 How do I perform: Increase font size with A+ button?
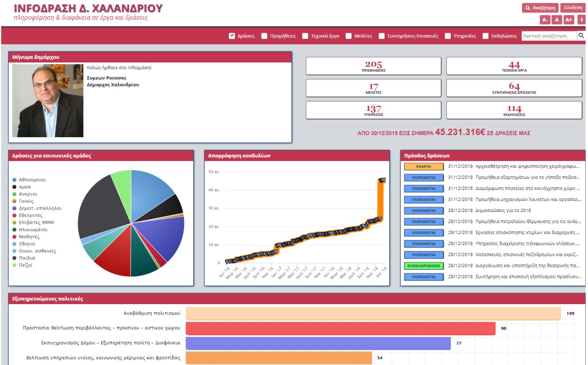pyautogui.click(x=569, y=19)
